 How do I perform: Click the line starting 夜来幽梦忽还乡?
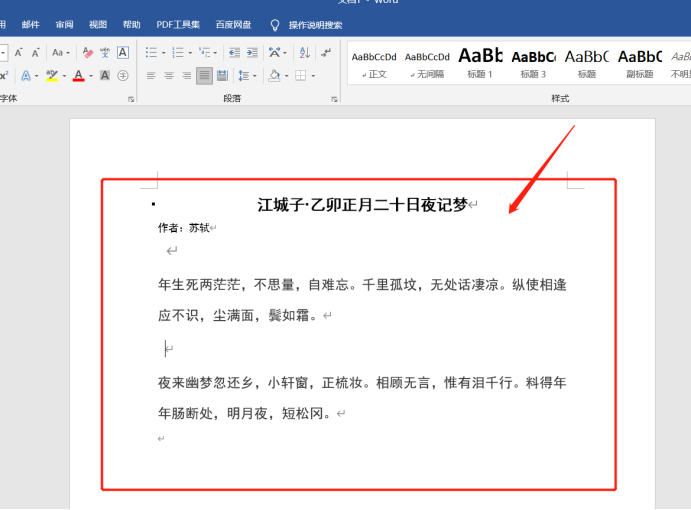(362, 383)
